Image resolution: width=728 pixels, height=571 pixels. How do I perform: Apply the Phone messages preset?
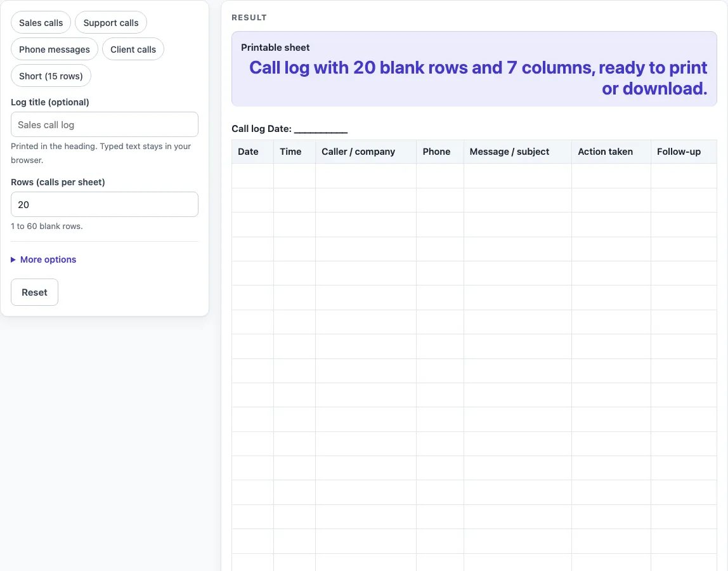pyautogui.click(x=55, y=49)
